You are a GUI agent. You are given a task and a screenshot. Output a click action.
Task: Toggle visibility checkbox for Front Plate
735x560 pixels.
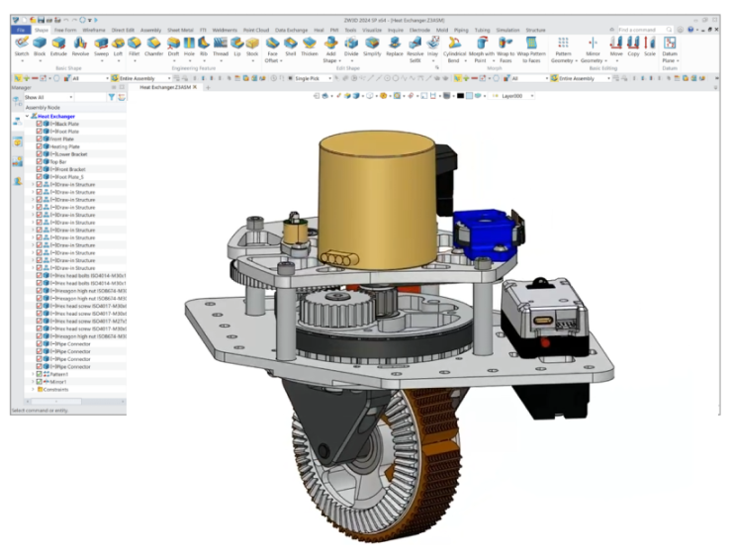40,139
